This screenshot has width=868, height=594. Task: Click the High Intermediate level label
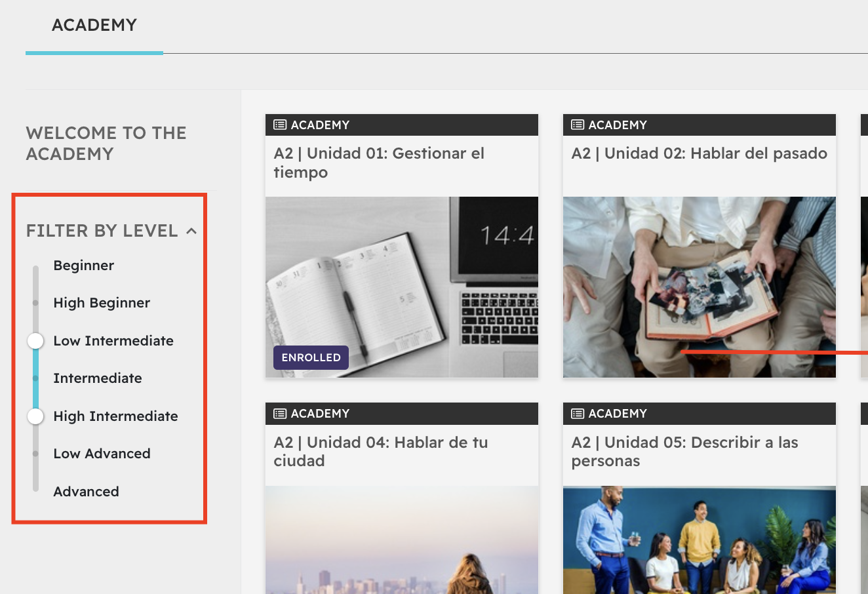115,416
